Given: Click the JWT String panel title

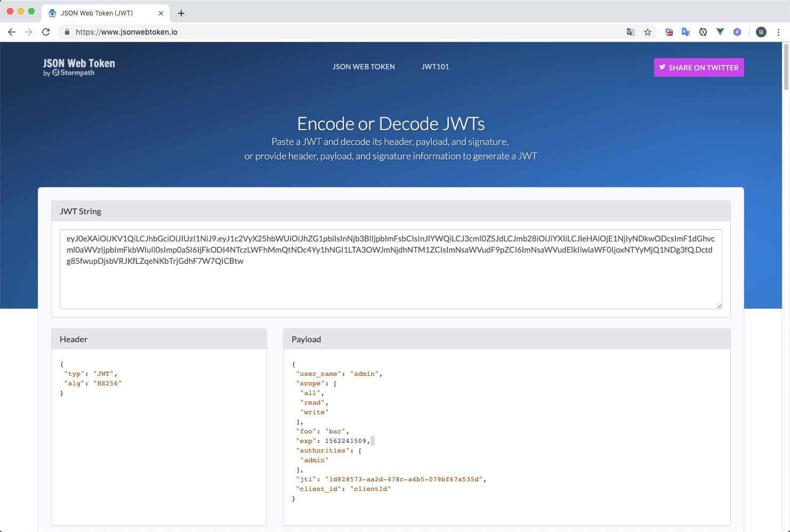Looking at the screenshot, I should (80, 211).
